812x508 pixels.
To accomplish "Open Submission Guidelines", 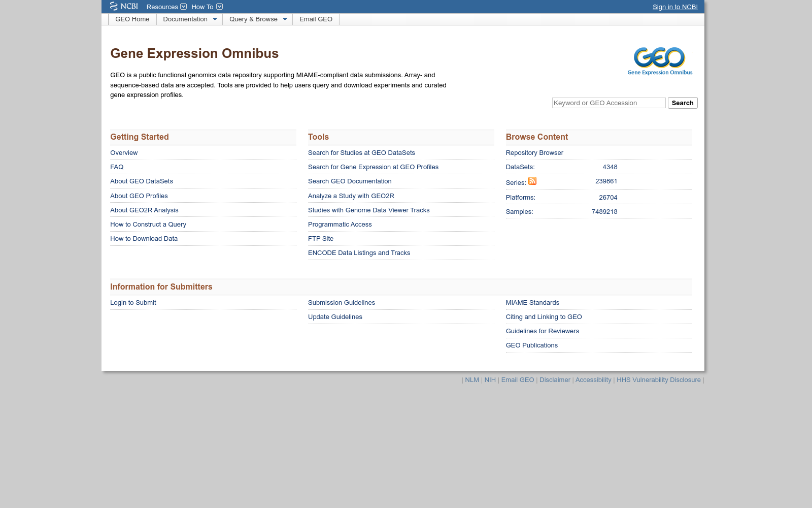I will pyautogui.click(x=342, y=303).
